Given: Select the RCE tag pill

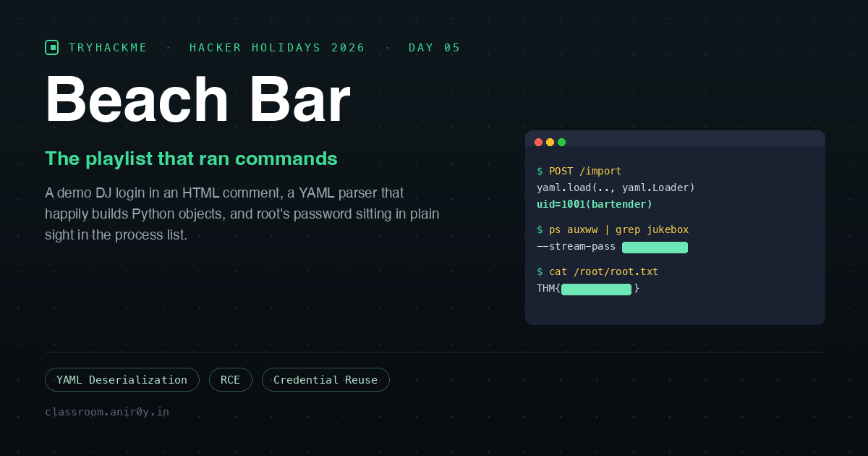Looking at the screenshot, I should pyautogui.click(x=231, y=380).
